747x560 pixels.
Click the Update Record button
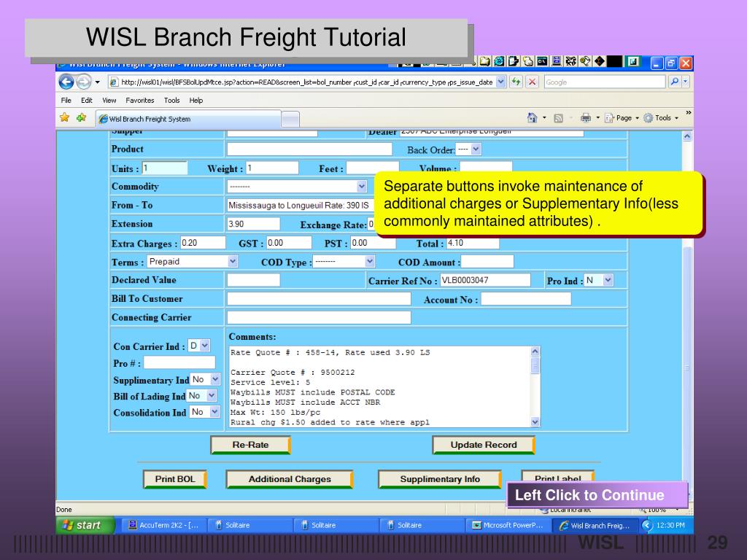(x=484, y=445)
